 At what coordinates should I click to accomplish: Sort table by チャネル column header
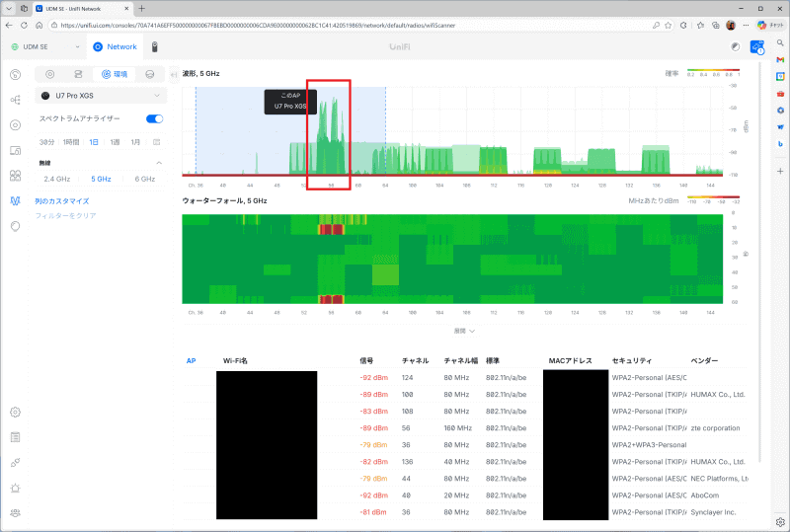tap(415, 360)
